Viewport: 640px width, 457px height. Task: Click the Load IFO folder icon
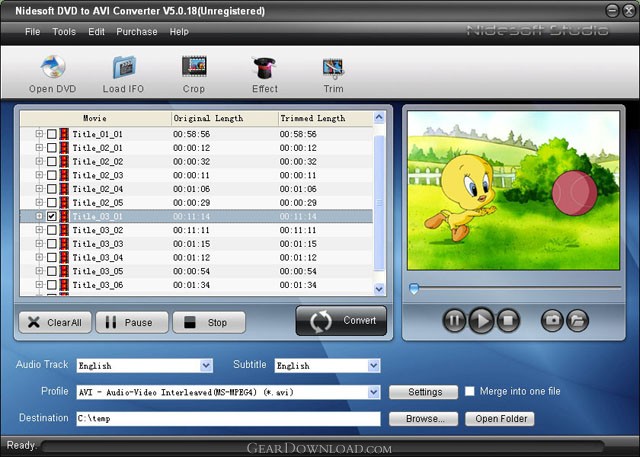(x=124, y=68)
